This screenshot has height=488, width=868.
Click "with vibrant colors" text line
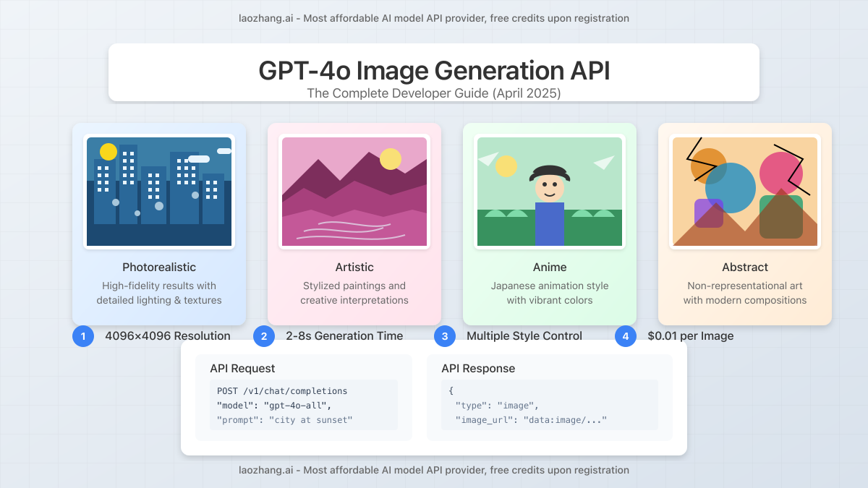(x=550, y=300)
